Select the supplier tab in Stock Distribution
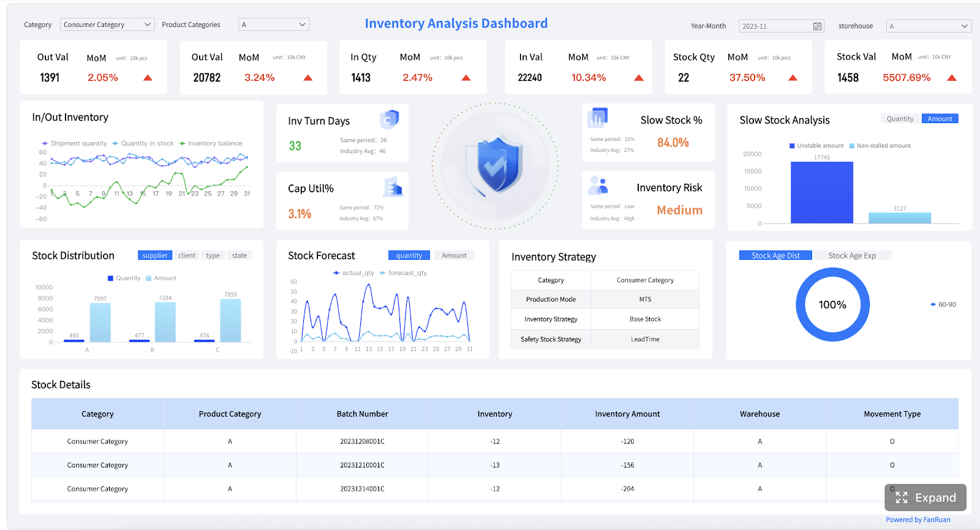This screenshot has width=980, height=530. [155, 256]
